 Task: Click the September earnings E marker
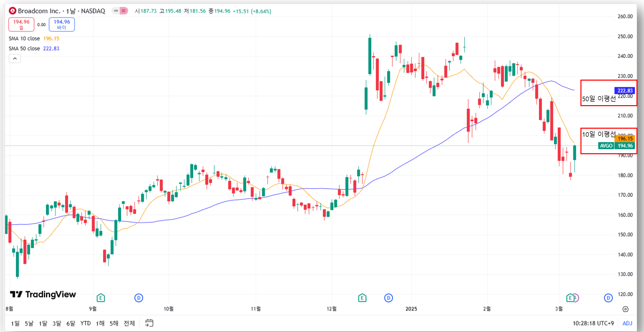pyautogui.click(x=101, y=298)
